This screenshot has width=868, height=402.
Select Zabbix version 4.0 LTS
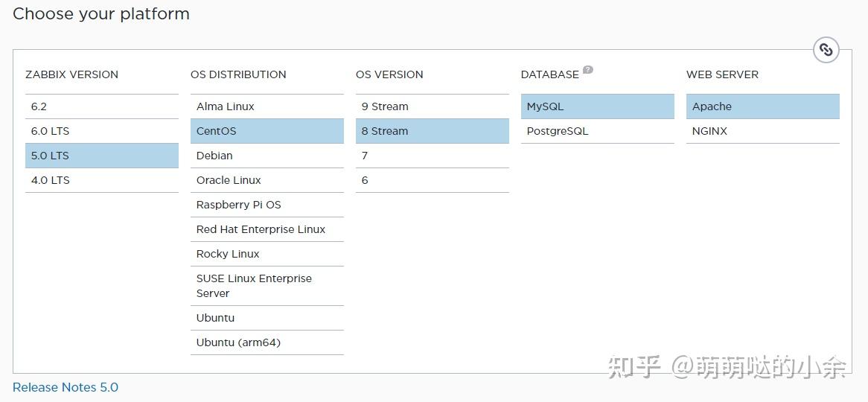coord(102,180)
